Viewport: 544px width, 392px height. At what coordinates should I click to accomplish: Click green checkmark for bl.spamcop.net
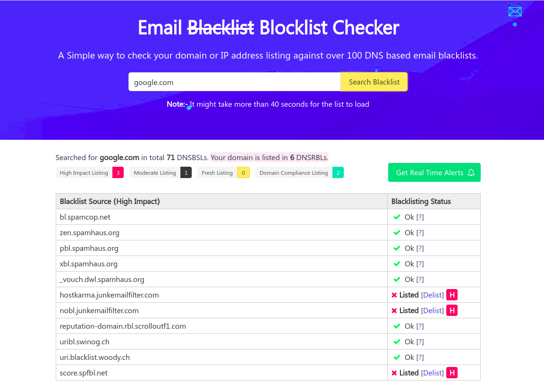(397, 217)
